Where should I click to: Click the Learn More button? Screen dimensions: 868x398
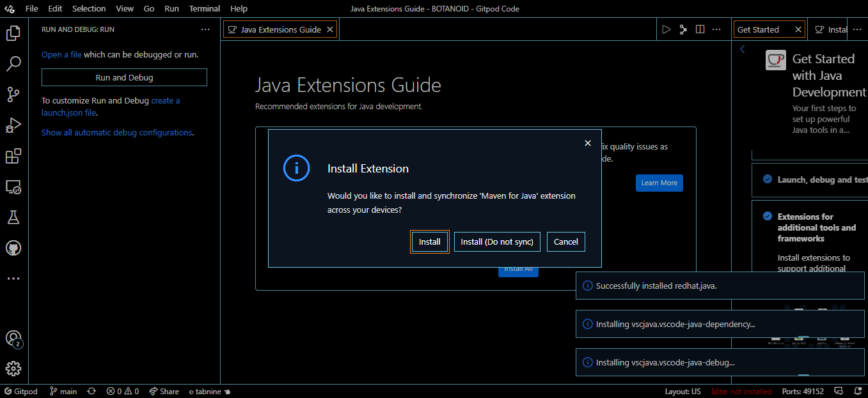pos(659,183)
